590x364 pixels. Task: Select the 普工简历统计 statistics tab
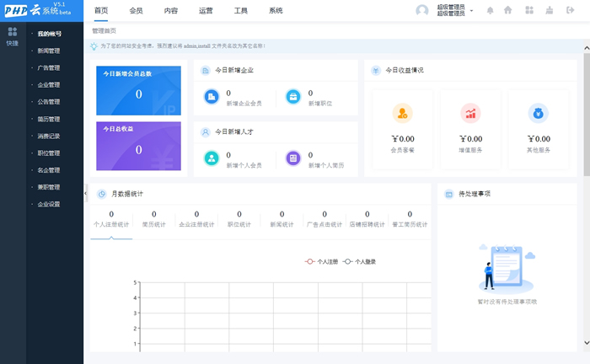[x=410, y=220]
